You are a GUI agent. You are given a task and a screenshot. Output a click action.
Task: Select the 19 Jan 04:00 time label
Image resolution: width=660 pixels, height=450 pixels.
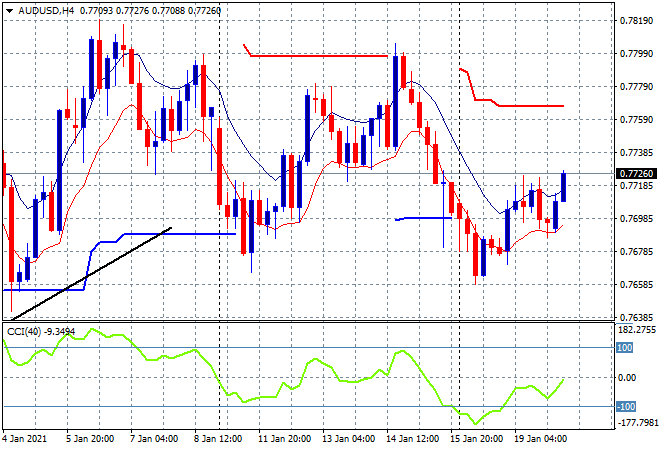[540, 439]
